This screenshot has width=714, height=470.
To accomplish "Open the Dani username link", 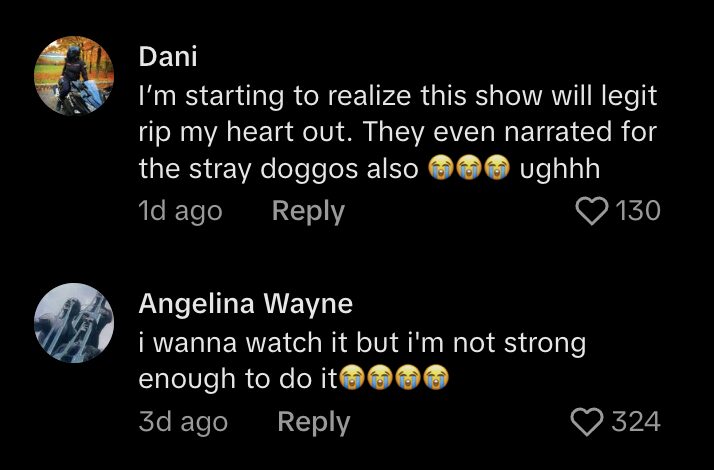I will click(x=168, y=57).
